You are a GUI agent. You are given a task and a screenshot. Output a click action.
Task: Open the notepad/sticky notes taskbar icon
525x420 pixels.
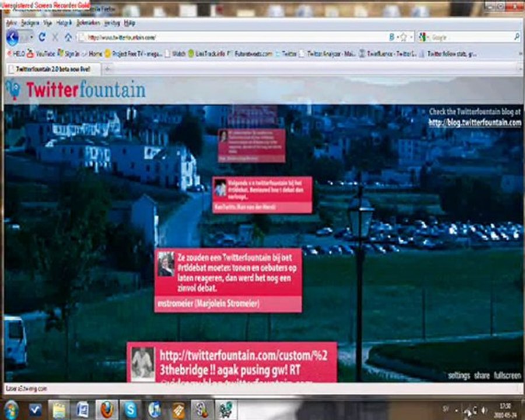(60, 410)
